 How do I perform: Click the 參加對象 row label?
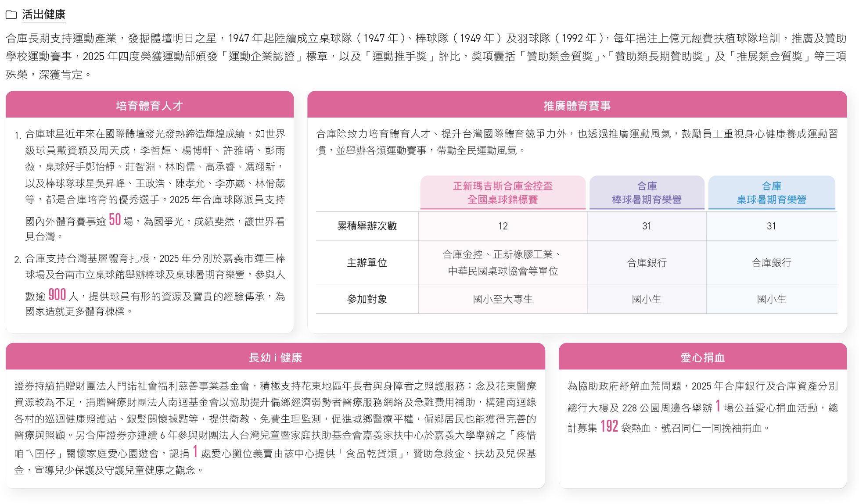pyautogui.click(x=367, y=299)
